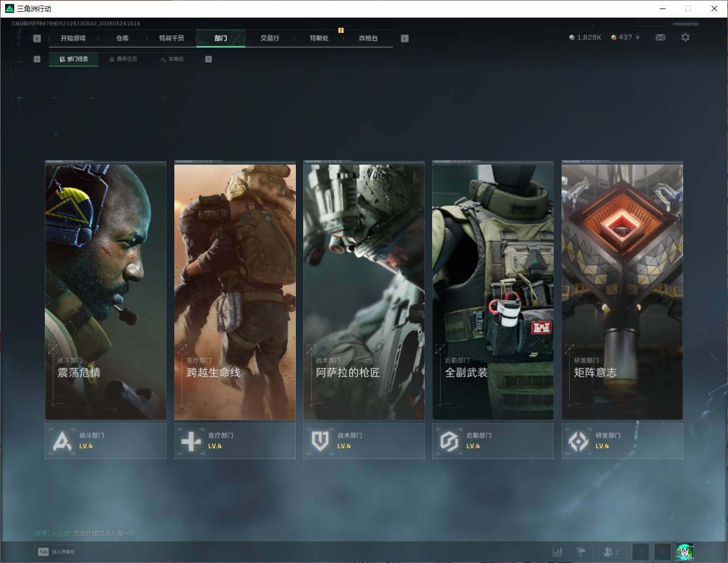Open the 开始游戏 tab
Viewport: 728px width, 563px height.
pos(73,38)
